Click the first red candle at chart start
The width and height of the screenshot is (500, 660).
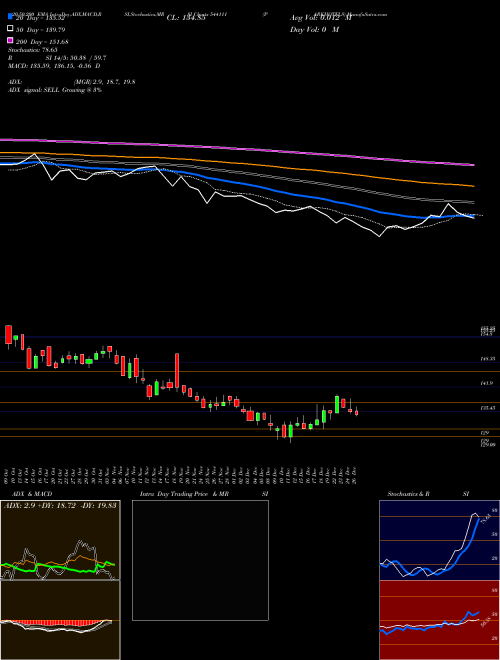click(x=8, y=335)
